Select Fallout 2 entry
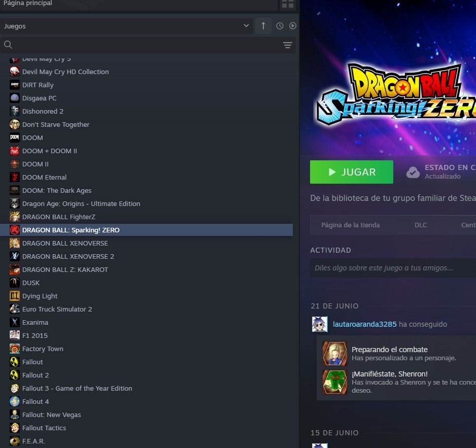 pyautogui.click(x=146, y=375)
